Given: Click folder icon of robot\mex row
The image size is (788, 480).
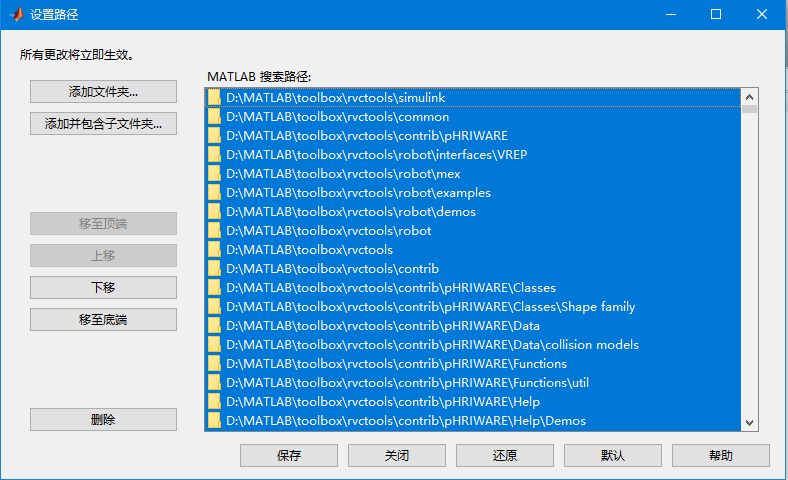Looking at the screenshot, I should tap(215, 173).
